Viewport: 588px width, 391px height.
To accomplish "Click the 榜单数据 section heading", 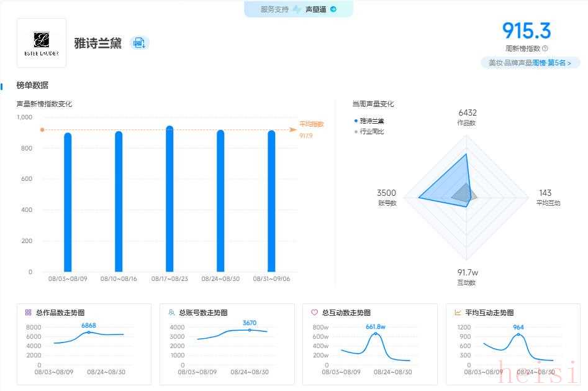I will click(x=32, y=85).
